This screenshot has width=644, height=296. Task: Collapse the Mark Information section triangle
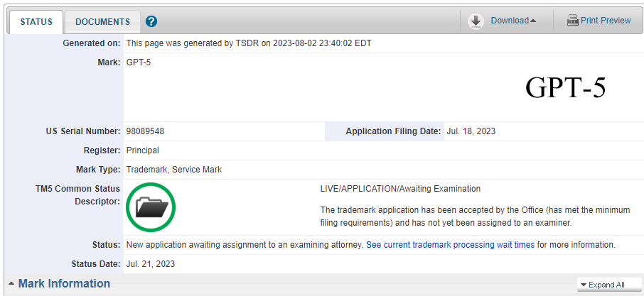[x=11, y=284]
